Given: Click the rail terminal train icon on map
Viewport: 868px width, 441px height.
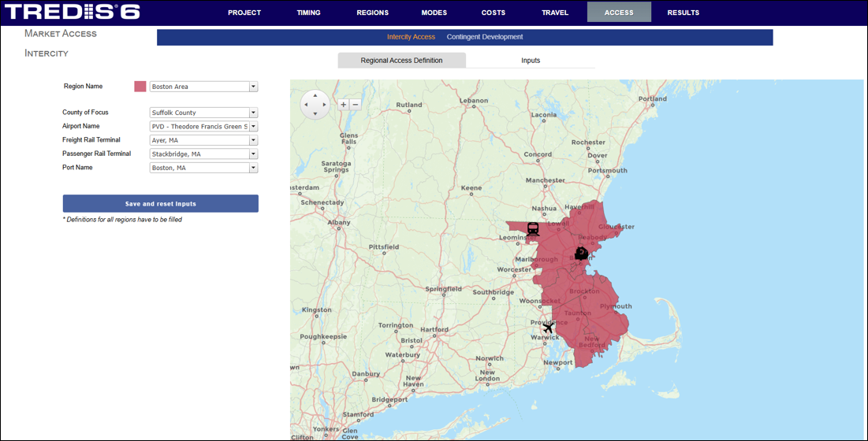Looking at the screenshot, I should point(533,229).
